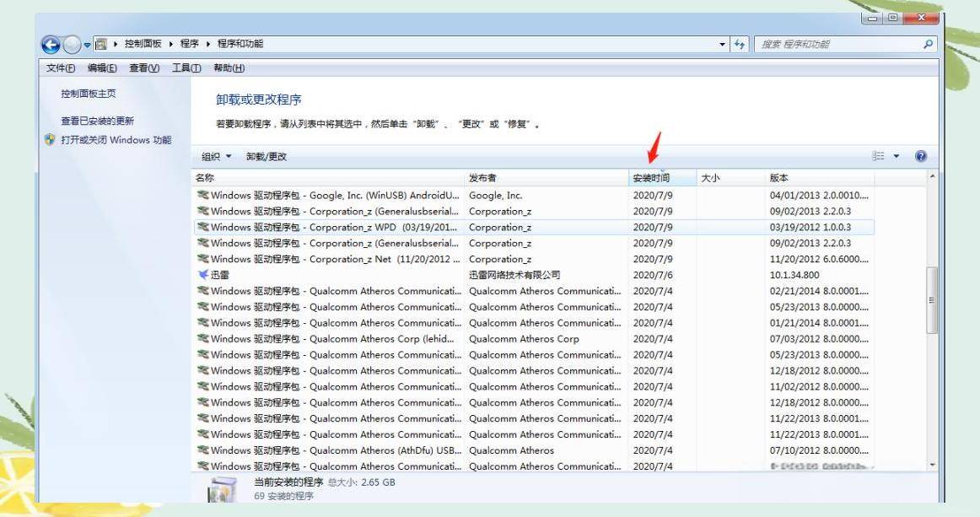The height and width of the screenshot is (517, 980).
Task: Expand the view options dropdown arrow
Action: 897,157
